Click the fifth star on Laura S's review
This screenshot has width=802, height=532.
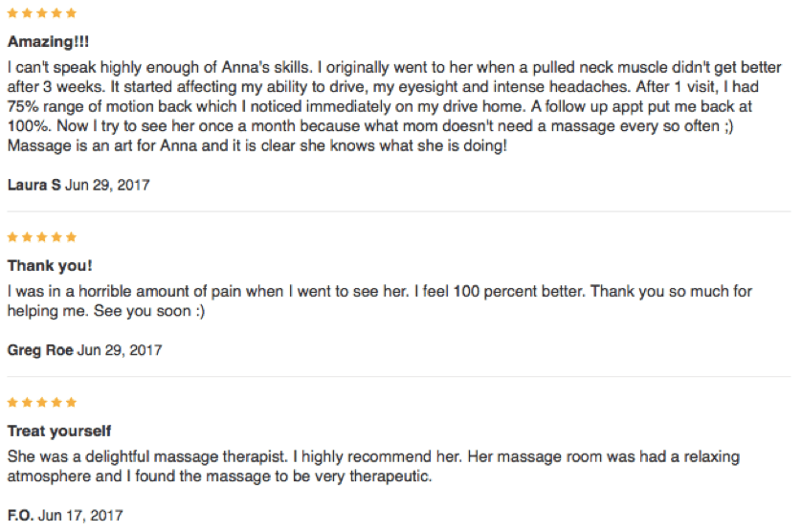73,14
